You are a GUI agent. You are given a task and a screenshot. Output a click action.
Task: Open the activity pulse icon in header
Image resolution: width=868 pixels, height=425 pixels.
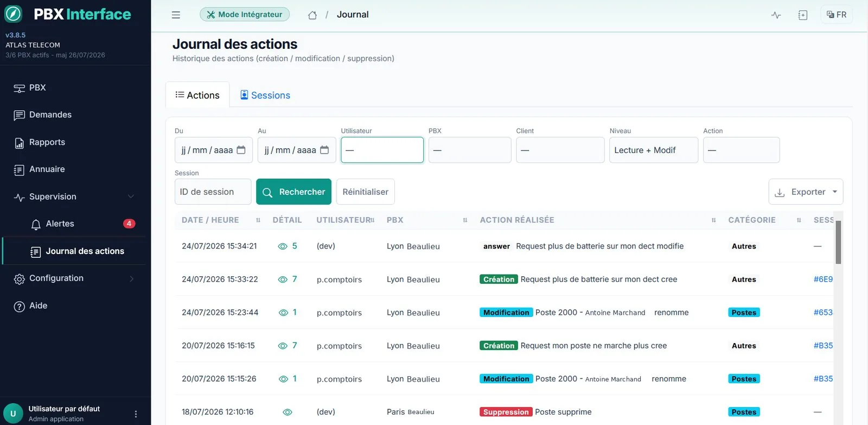point(776,15)
